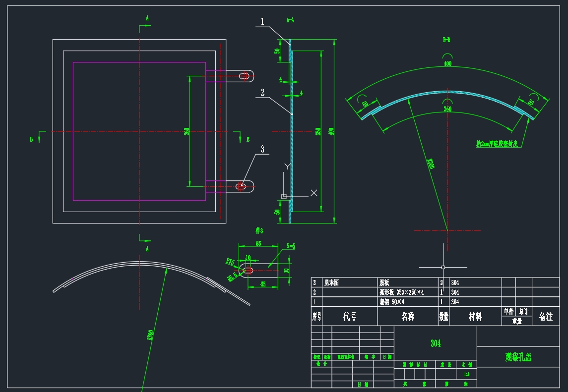568x392 pixels.
Task: Pick balloon number 2 leader label
Action: click(x=262, y=92)
